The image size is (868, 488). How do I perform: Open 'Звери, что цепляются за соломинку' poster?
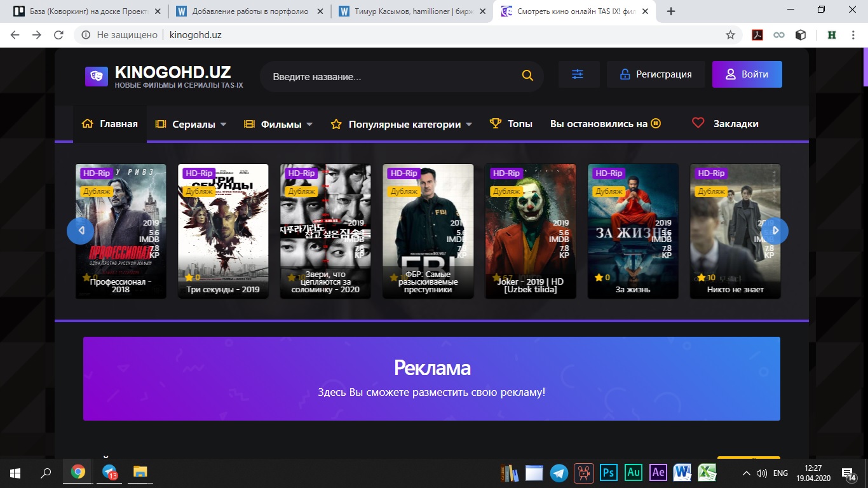click(x=325, y=231)
